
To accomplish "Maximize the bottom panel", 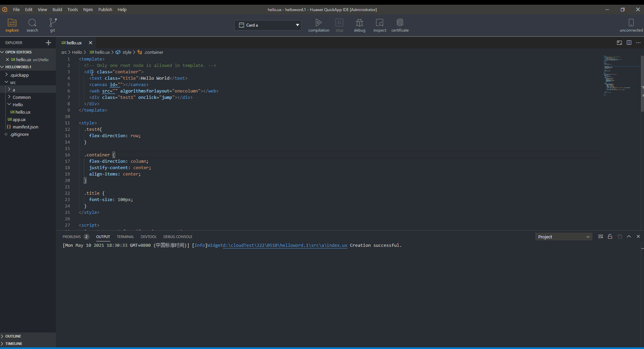I will click(629, 237).
